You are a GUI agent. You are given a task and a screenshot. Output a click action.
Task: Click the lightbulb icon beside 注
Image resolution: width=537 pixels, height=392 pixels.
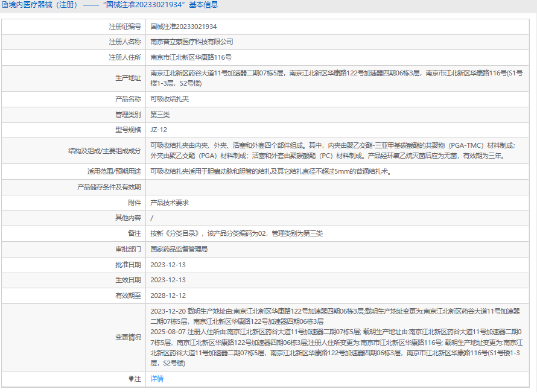point(131,379)
